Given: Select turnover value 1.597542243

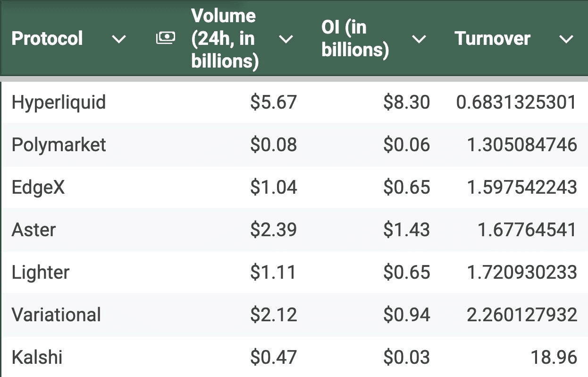Looking at the screenshot, I should click(x=522, y=187).
